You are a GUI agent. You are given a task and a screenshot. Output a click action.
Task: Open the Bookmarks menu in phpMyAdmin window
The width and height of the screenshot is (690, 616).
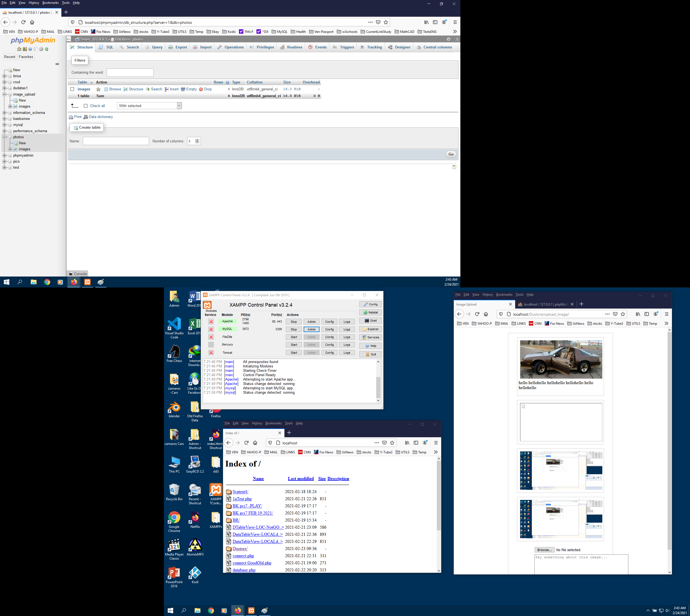click(x=50, y=3)
